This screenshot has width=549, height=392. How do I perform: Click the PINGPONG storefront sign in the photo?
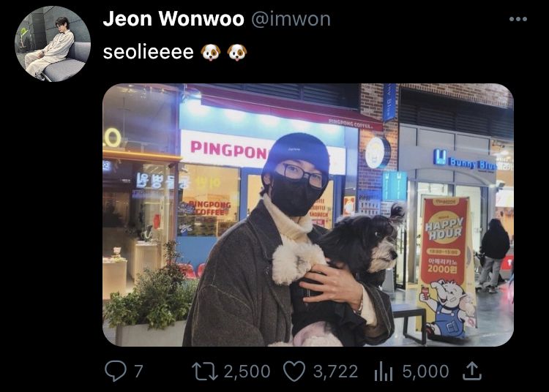point(229,150)
